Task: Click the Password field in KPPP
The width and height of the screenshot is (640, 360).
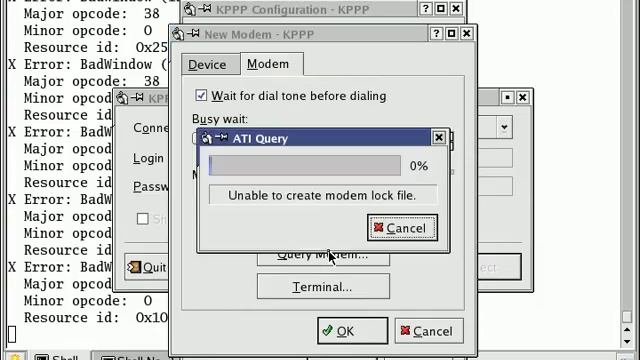Action: (x=494, y=186)
